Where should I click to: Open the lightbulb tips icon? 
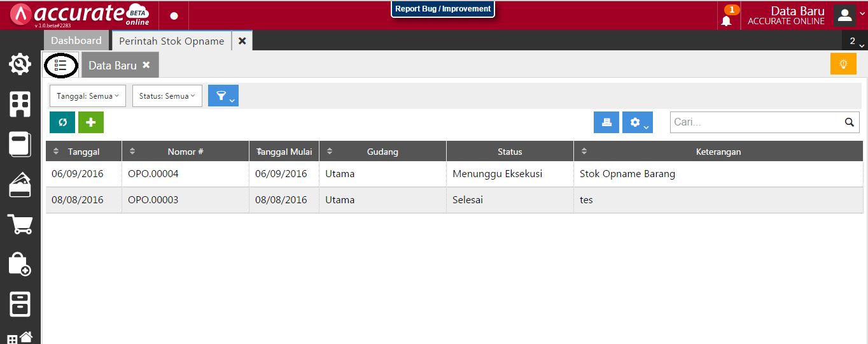(x=843, y=64)
